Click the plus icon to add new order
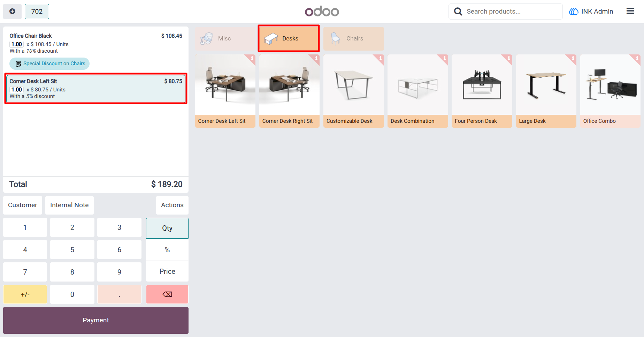644x337 pixels. click(12, 12)
